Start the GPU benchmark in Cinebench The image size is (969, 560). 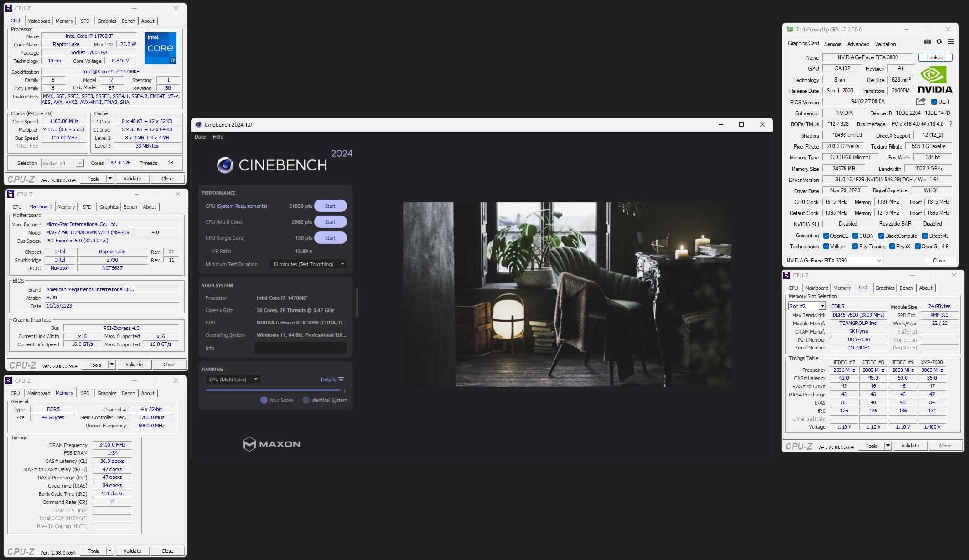330,206
